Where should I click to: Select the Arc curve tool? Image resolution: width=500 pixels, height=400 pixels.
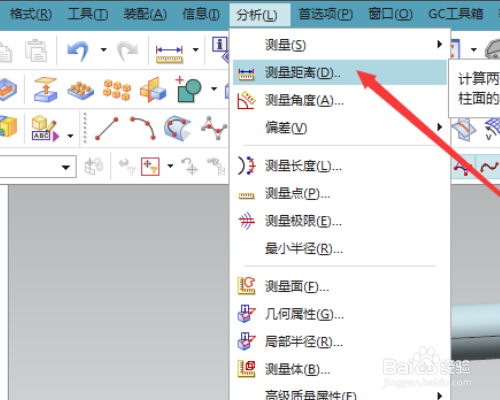143,128
